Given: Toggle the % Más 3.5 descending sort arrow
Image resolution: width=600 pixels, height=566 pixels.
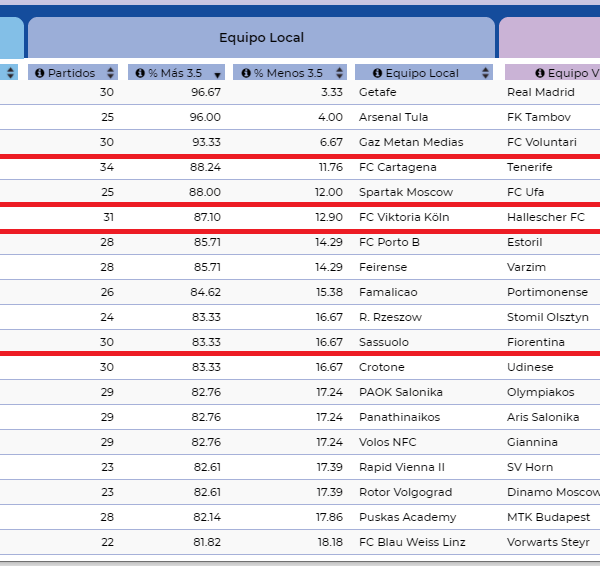Looking at the screenshot, I should [x=217, y=75].
